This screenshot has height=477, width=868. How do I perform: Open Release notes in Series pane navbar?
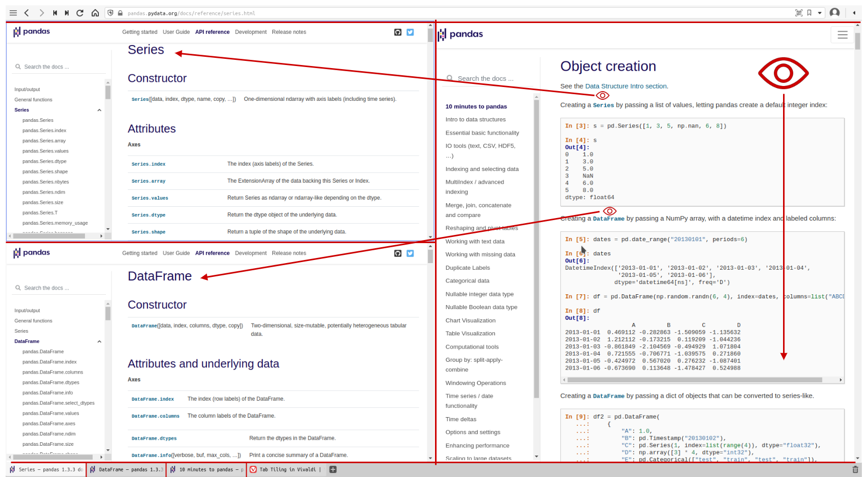(x=289, y=32)
